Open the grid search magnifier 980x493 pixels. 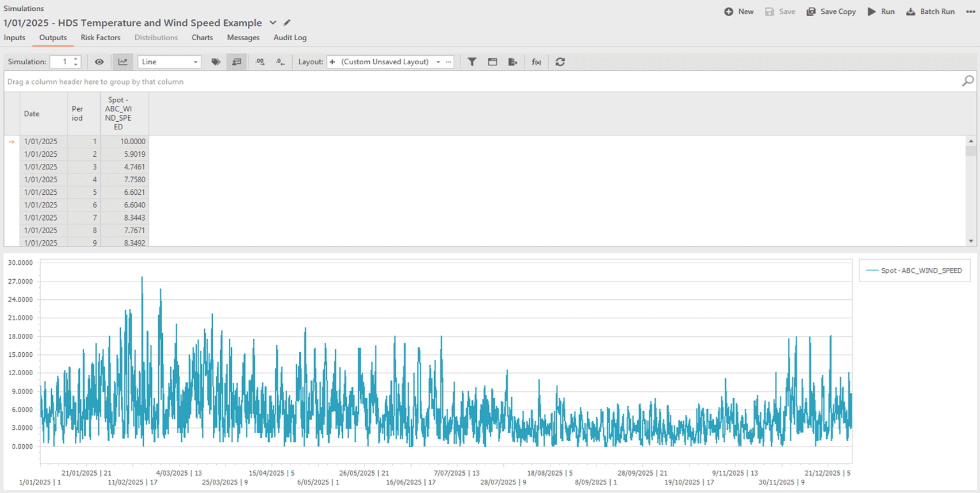click(967, 81)
